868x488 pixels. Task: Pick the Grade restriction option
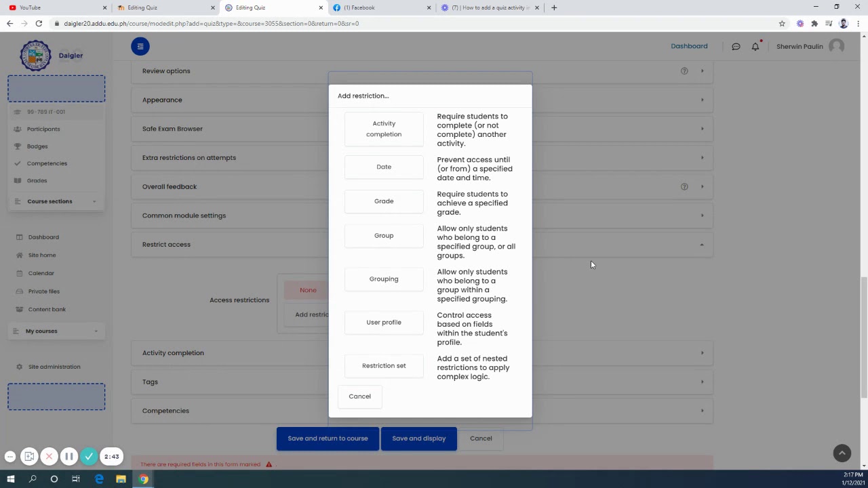[x=384, y=201]
